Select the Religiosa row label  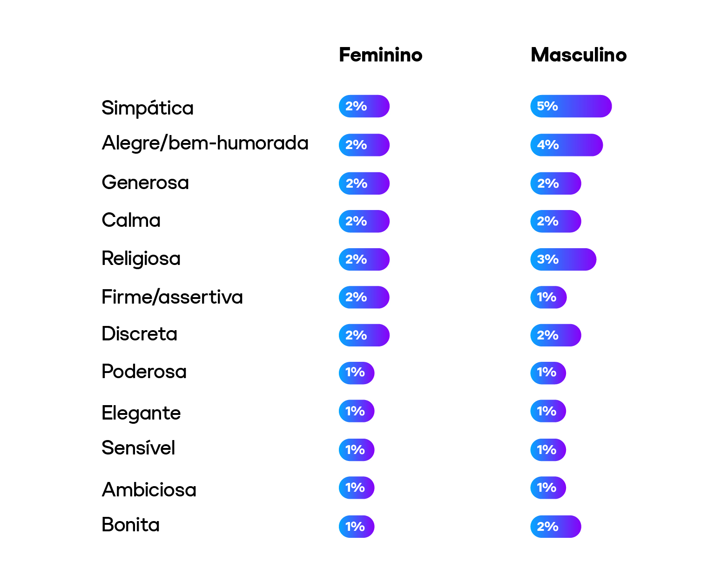141,258
